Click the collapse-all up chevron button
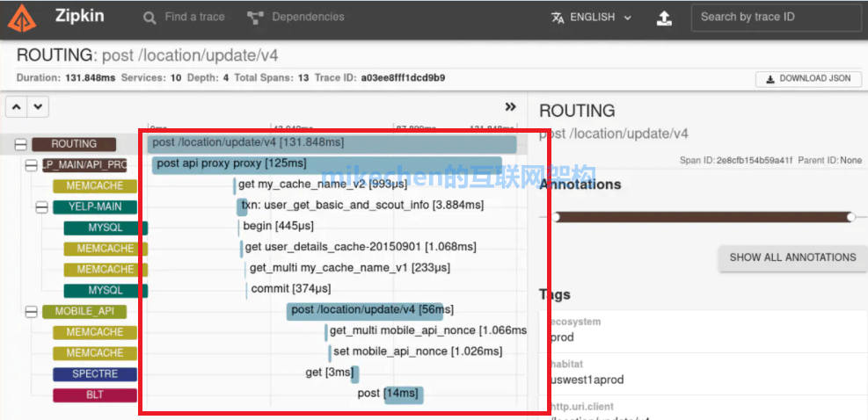Screen dimensions: 868x420 (16, 106)
